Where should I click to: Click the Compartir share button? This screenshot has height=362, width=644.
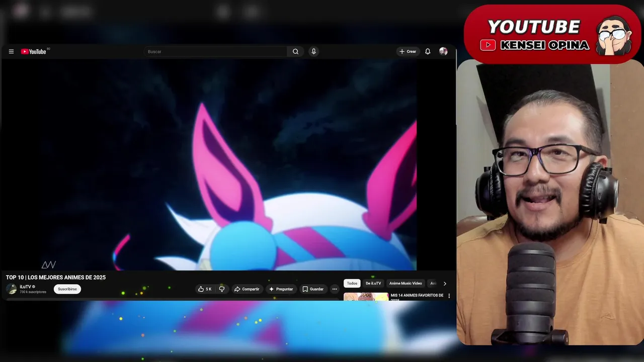pyautogui.click(x=247, y=289)
